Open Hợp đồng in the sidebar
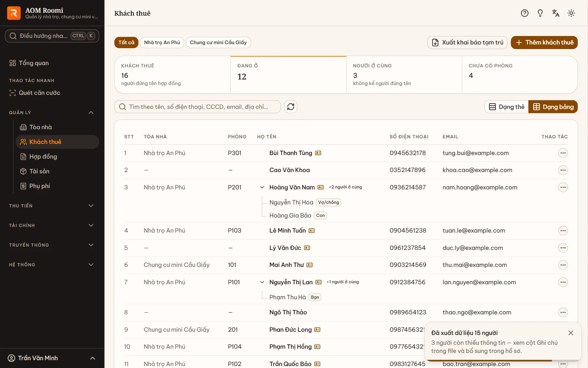The height and width of the screenshot is (368, 588). [57, 157]
